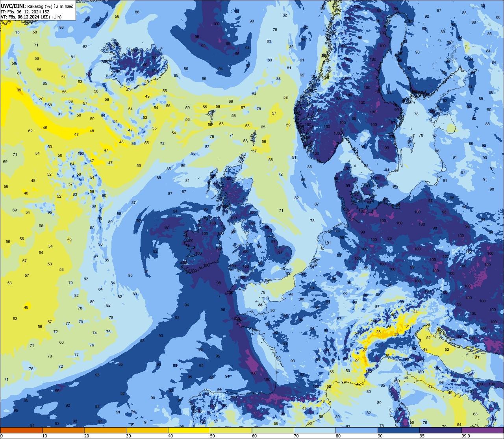Click the '65' humidity value on the map
Viewport: 504px width, 439px height.
(263, 127)
